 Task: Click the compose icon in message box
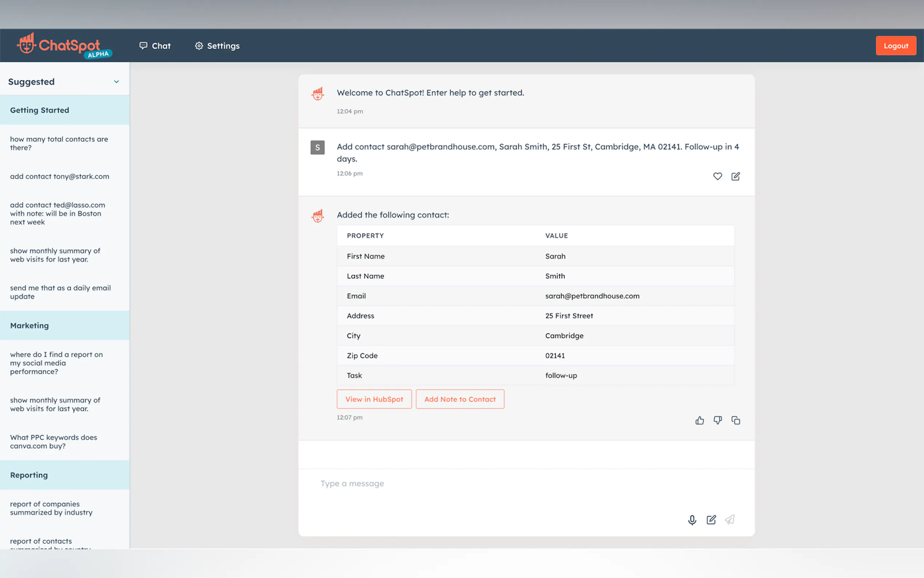(711, 520)
